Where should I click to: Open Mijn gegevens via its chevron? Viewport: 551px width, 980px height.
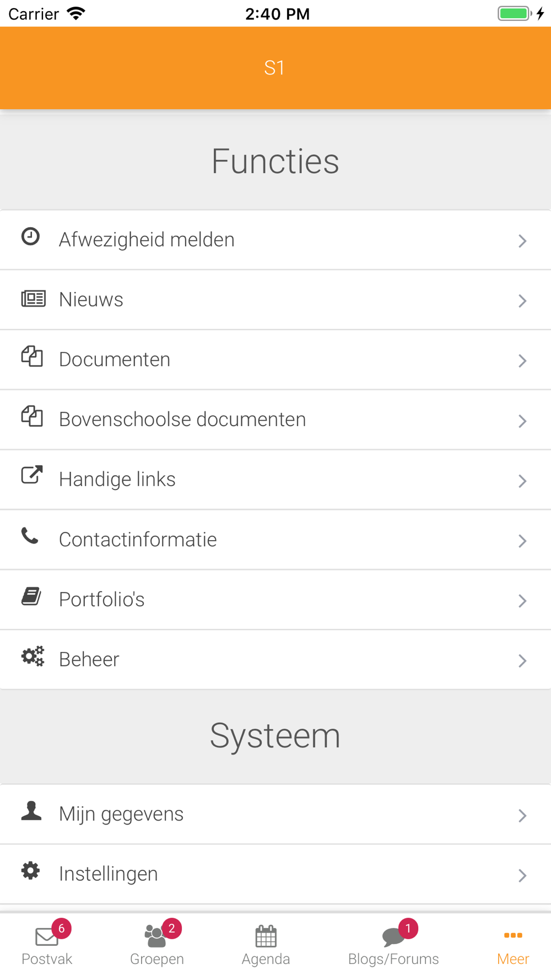[x=522, y=816]
